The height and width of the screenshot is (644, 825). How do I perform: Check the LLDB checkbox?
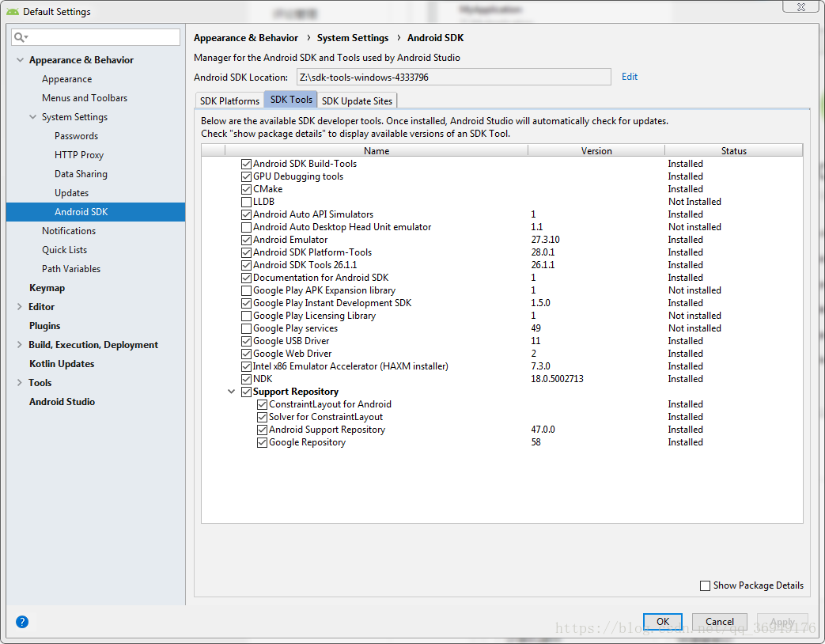tap(246, 202)
